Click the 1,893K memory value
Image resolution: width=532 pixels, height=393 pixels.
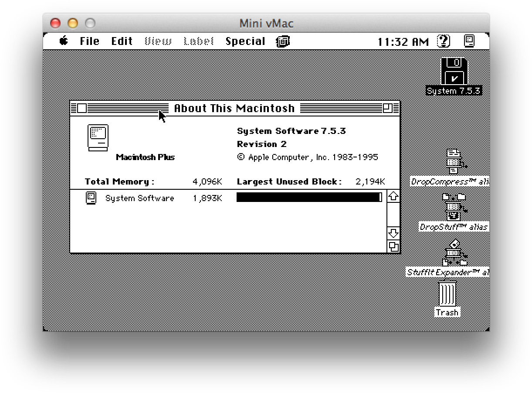tap(207, 198)
